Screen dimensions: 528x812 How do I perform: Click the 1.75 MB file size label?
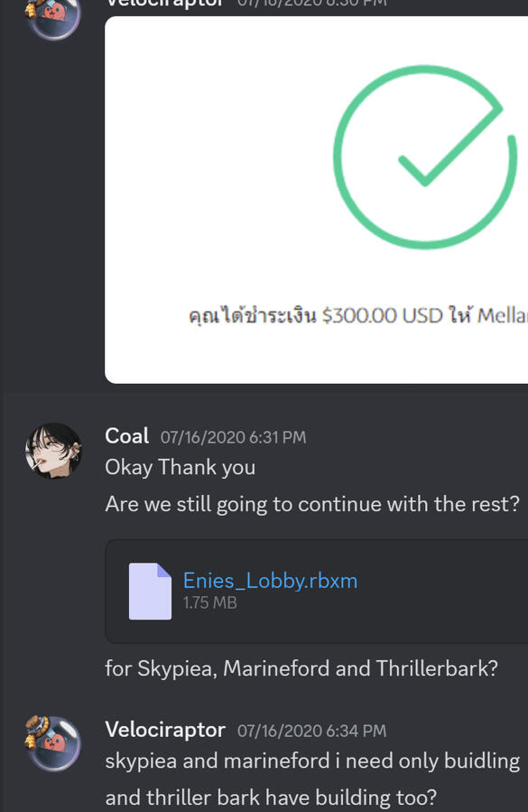point(209,602)
